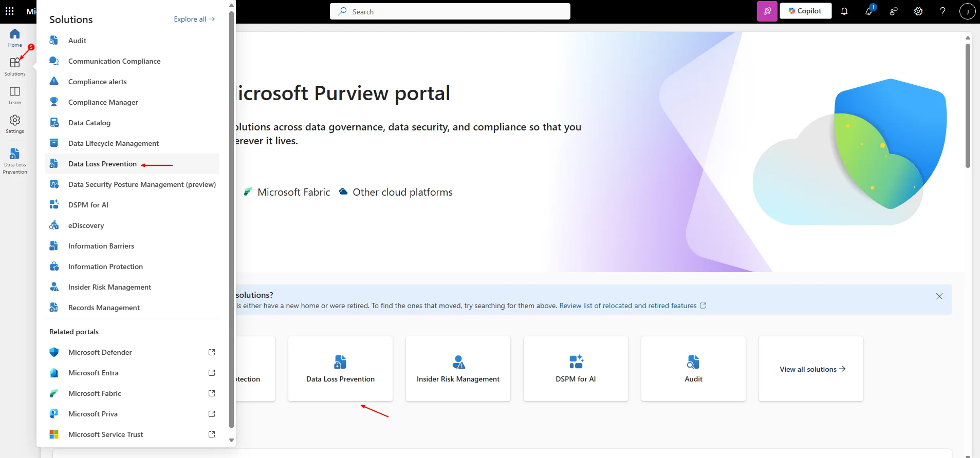Open header settings gear icon

point(918,11)
